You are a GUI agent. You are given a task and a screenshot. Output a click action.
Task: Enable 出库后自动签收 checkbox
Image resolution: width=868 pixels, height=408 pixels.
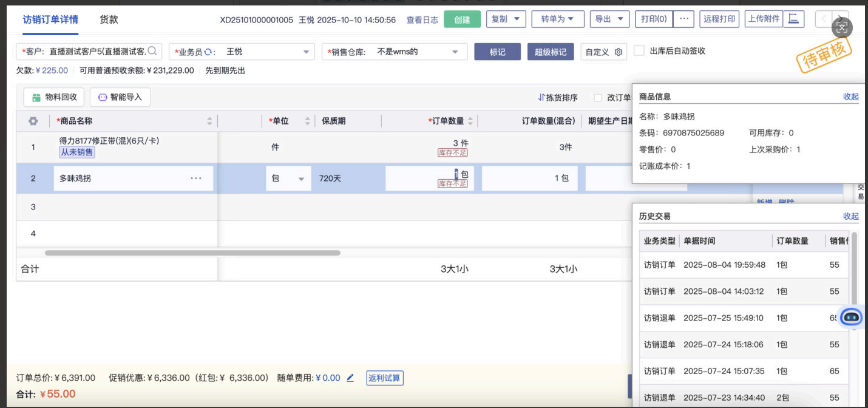click(639, 51)
